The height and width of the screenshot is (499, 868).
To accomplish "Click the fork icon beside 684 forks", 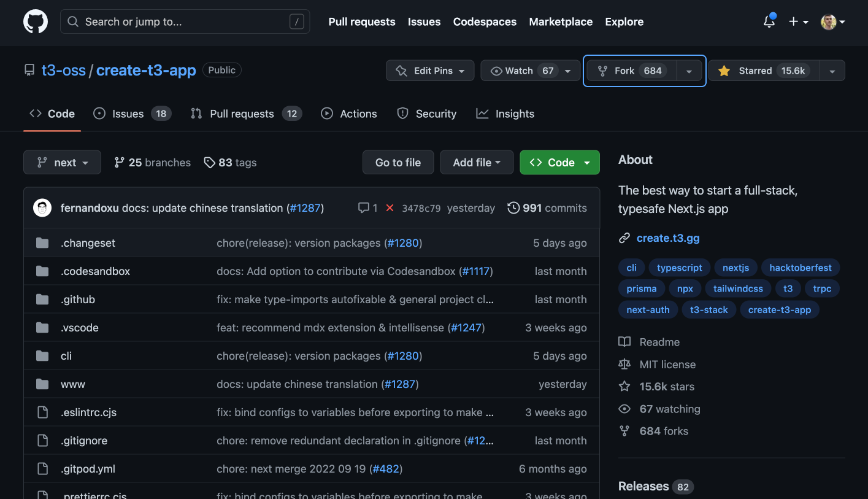I will point(624,431).
